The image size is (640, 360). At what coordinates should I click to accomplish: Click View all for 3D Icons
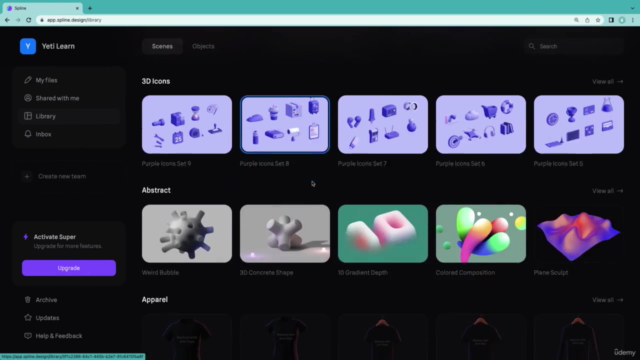607,82
